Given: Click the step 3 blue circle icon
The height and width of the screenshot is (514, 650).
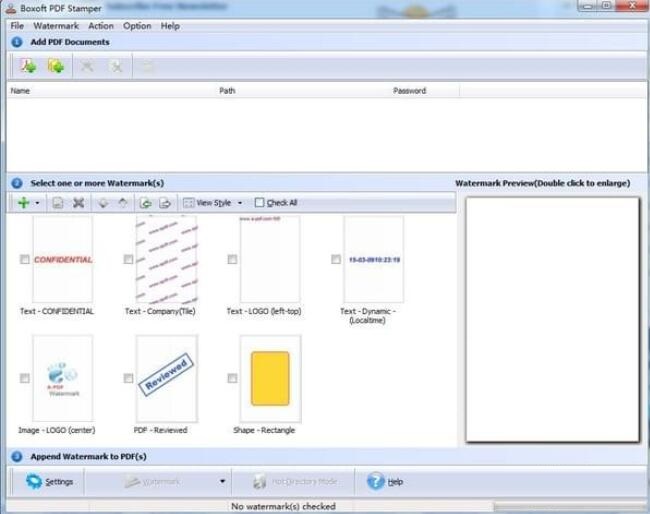Looking at the screenshot, I should pos(17,456).
